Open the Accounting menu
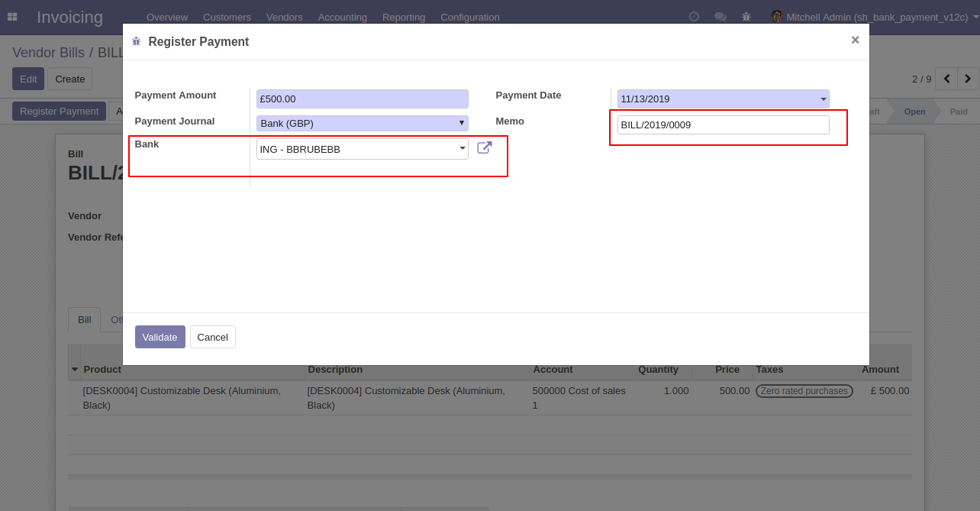Screen dimensions: 980x511 pyautogui.click(x=343, y=17)
